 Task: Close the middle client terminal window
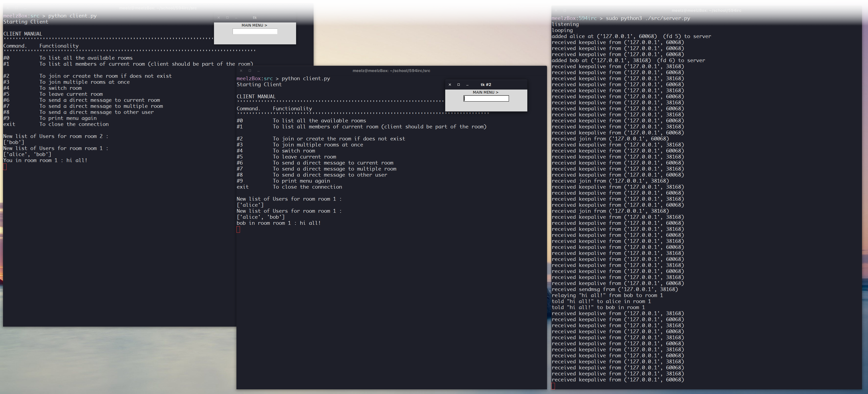(x=241, y=71)
